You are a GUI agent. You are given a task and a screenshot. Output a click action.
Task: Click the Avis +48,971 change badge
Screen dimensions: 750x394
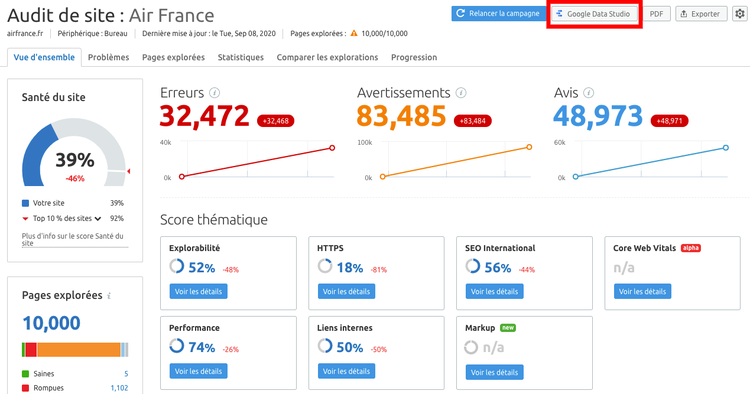669,121
